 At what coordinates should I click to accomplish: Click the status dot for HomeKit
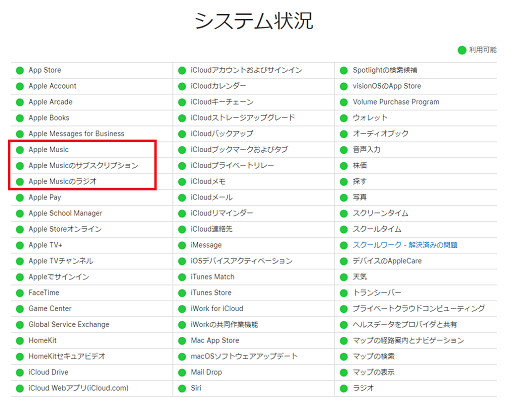(x=20, y=341)
